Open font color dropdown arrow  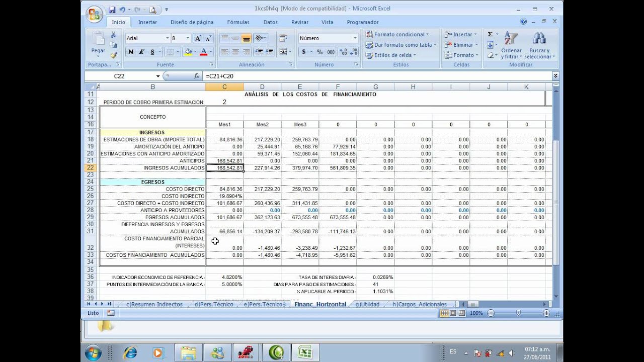click(210, 52)
